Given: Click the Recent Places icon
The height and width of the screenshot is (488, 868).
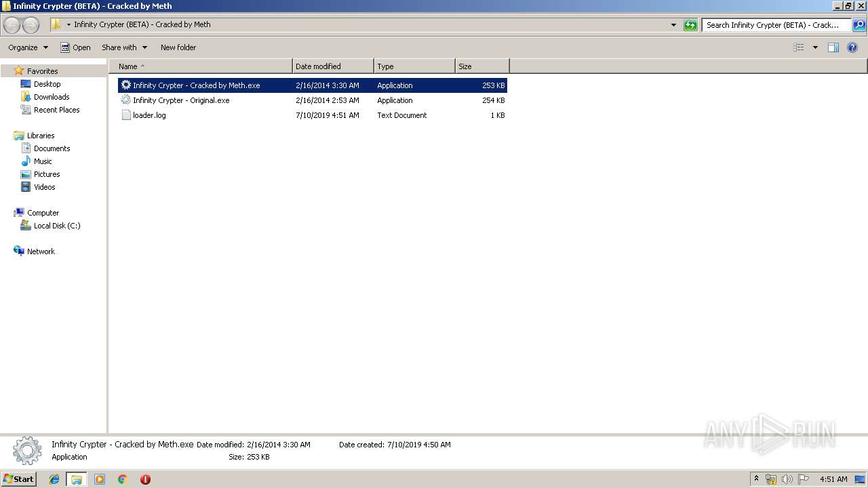Looking at the screenshot, I should [26, 110].
